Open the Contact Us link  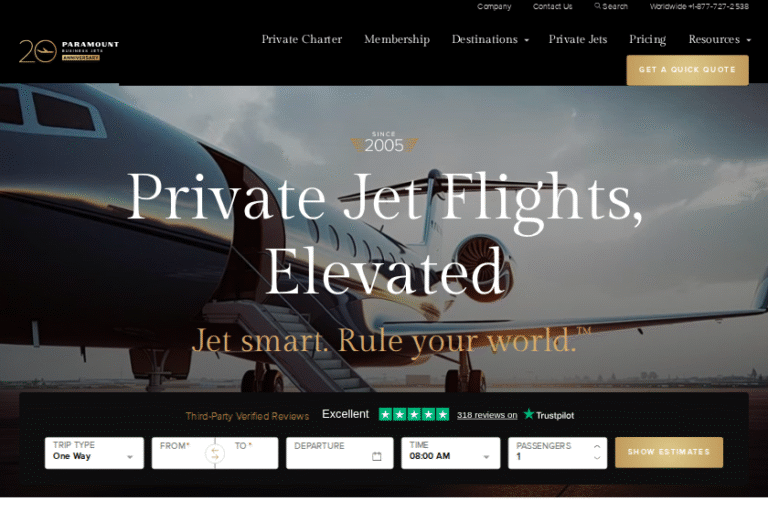[552, 6]
